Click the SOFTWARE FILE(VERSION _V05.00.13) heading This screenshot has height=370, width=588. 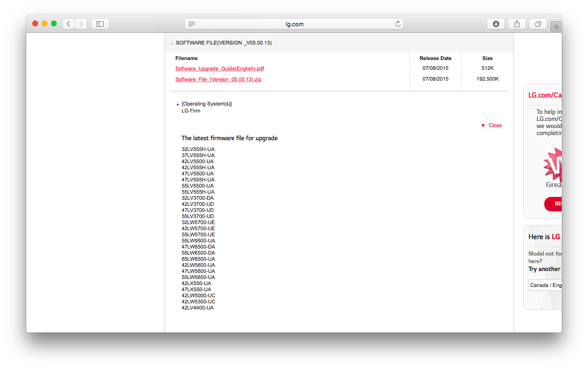coord(224,43)
